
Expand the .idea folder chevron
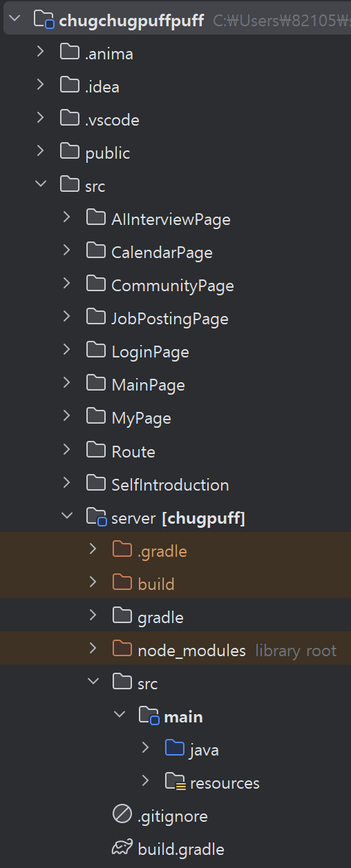coord(41,85)
